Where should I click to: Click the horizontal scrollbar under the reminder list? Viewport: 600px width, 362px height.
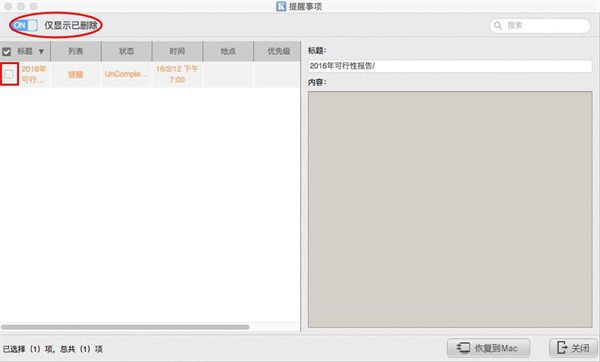point(125,327)
